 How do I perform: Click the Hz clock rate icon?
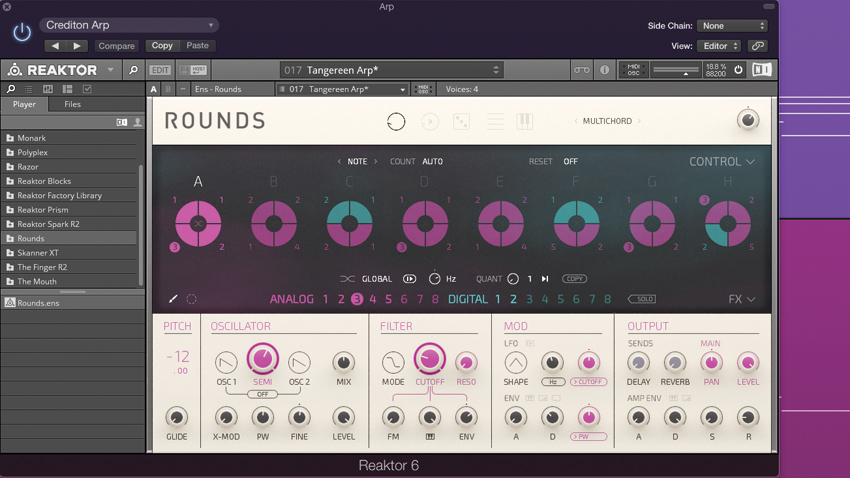tap(435, 279)
